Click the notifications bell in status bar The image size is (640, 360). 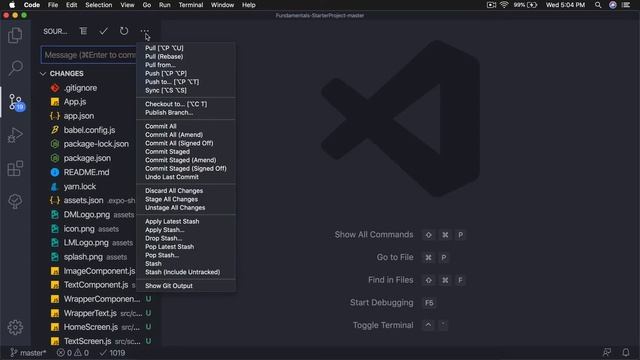pyautogui.click(x=626, y=352)
